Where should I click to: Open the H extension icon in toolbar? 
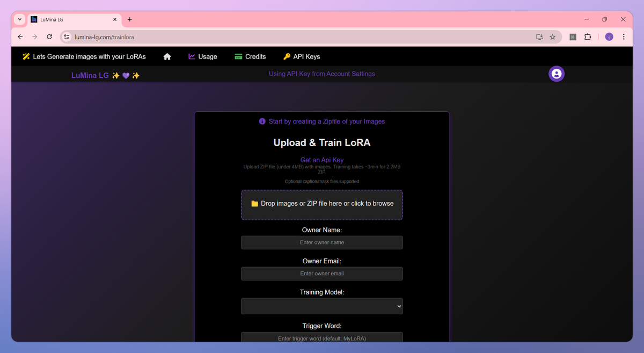pos(573,37)
